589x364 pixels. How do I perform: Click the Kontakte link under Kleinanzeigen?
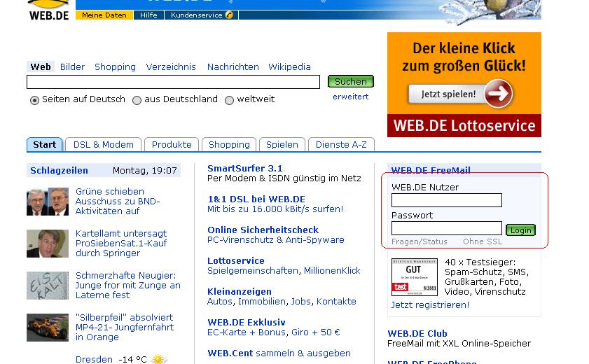[336, 301]
